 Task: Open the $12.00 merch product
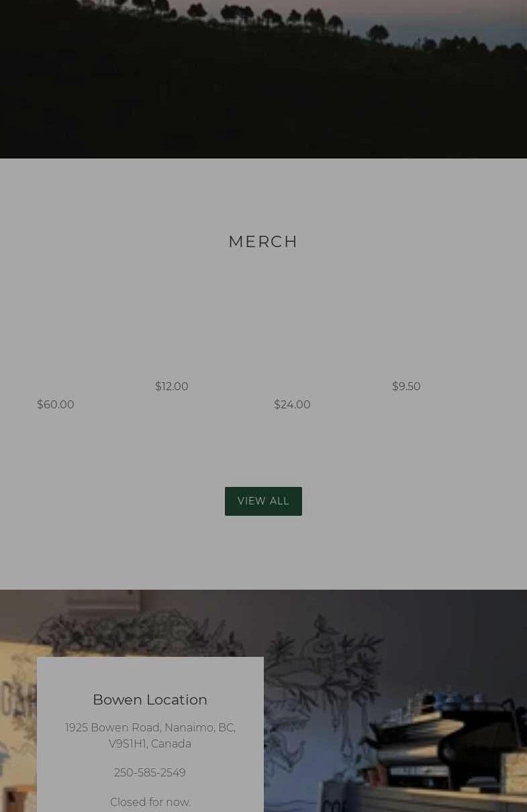point(172,386)
